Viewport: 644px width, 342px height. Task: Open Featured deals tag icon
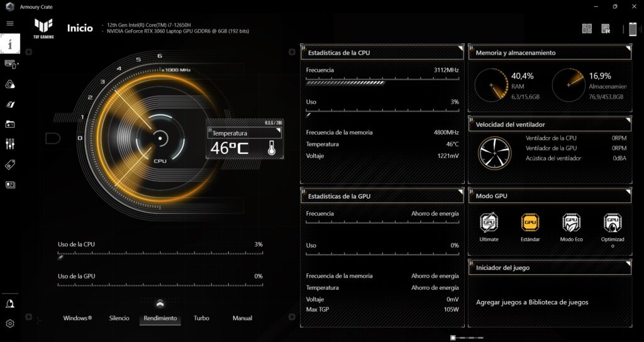click(x=10, y=165)
